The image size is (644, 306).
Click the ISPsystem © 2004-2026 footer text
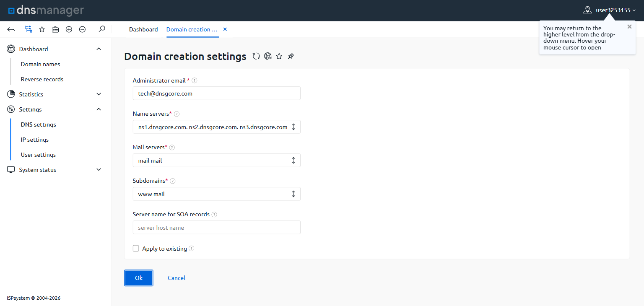pos(34,298)
